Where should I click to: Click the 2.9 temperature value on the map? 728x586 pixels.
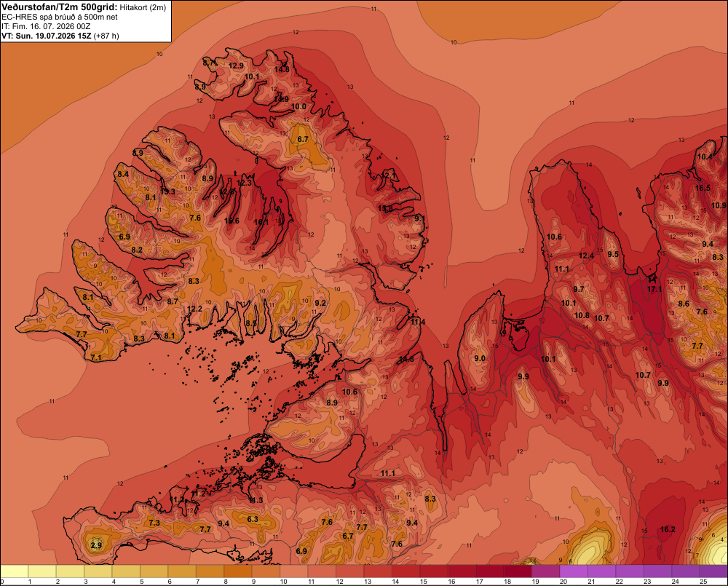(x=96, y=545)
